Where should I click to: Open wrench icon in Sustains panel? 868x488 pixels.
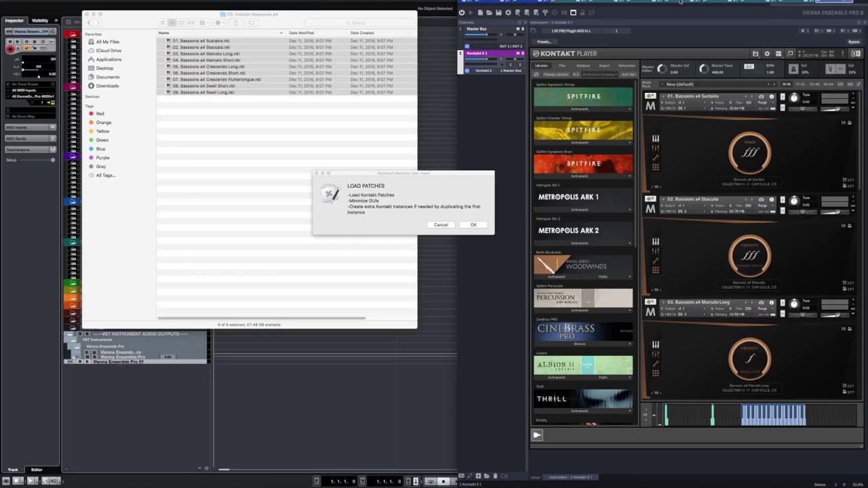[x=655, y=159]
